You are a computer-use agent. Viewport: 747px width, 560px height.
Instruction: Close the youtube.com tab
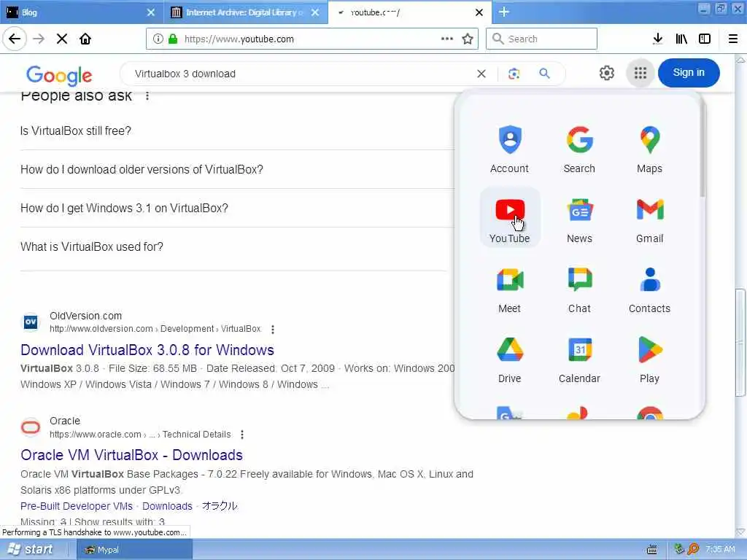click(479, 12)
